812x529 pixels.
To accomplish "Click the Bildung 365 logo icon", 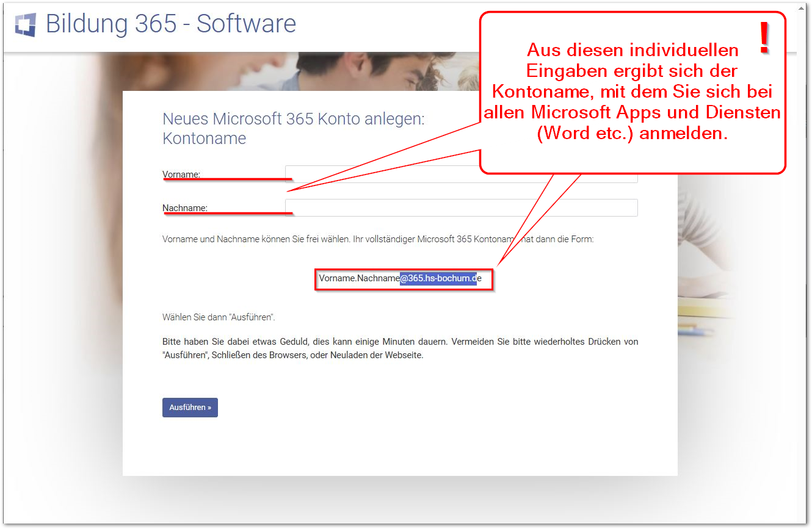I will pos(26,24).
